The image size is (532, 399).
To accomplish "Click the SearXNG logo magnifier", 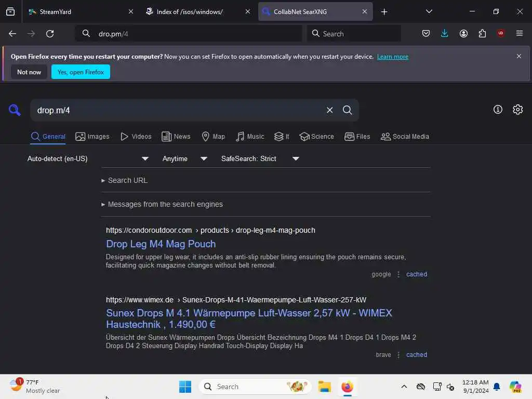I will (x=15, y=110).
